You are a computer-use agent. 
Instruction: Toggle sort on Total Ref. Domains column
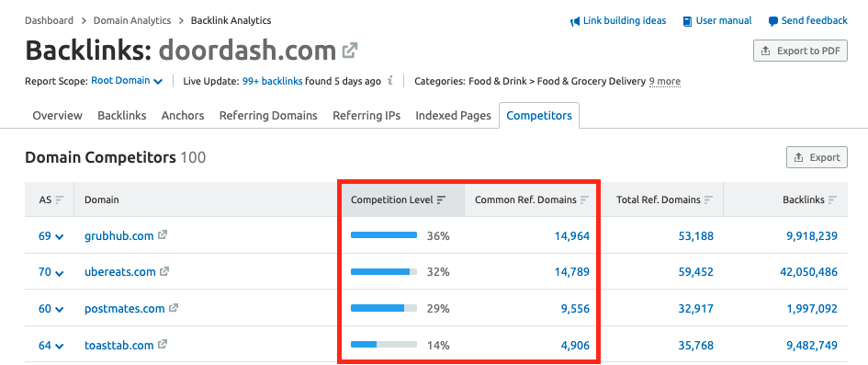point(708,200)
